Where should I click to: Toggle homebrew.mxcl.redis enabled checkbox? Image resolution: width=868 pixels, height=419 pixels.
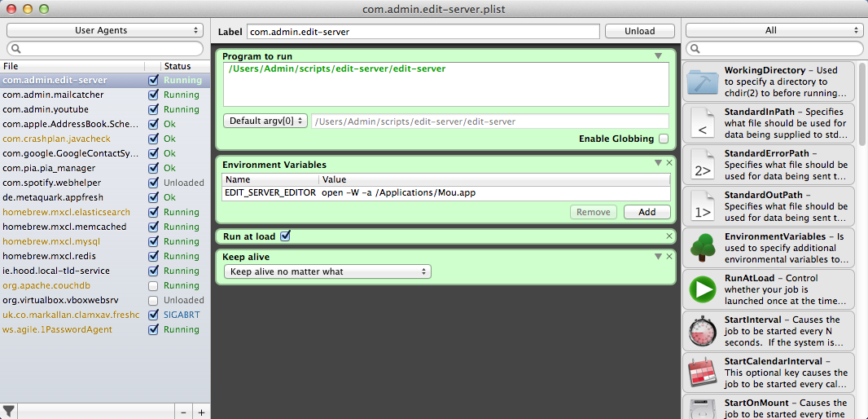tap(153, 256)
